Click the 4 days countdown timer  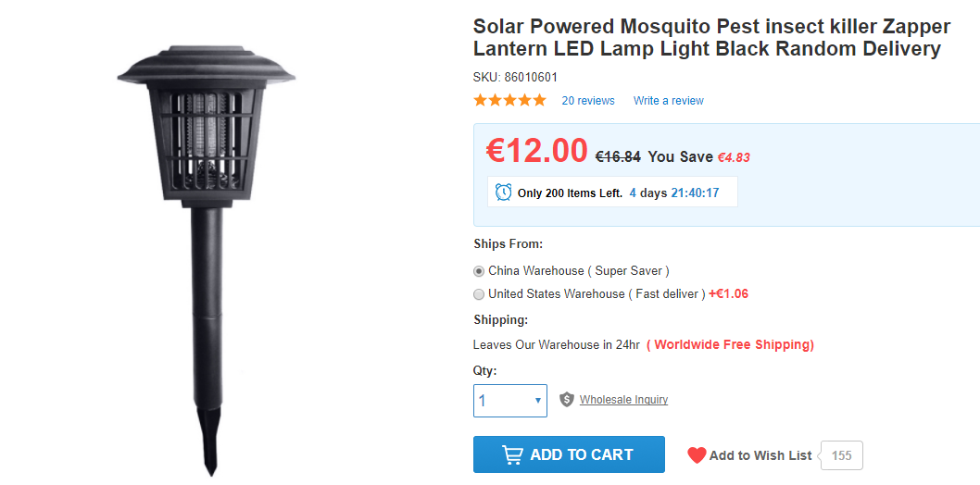[673, 193]
